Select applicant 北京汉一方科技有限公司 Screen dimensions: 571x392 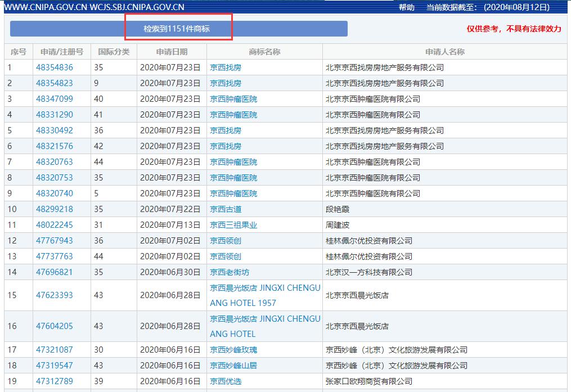point(369,272)
